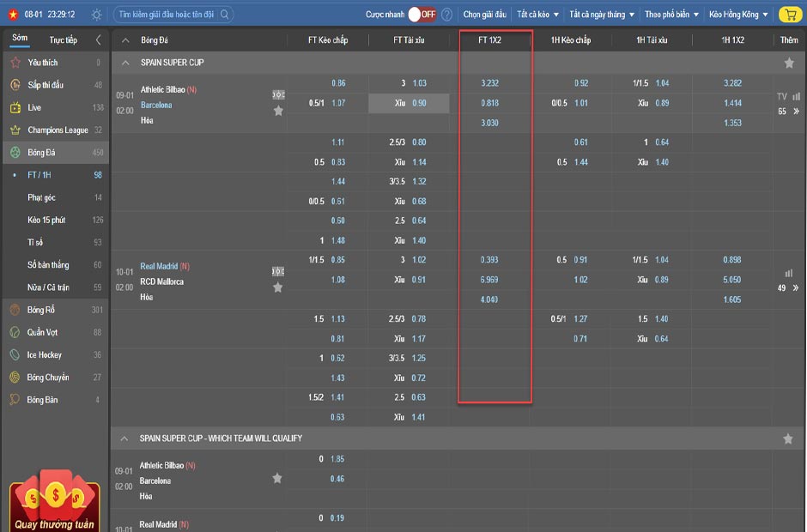Select Tỉ số submenu item
This screenshot has width=807, height=532.
pyautogui.click(x=35, y=242)
